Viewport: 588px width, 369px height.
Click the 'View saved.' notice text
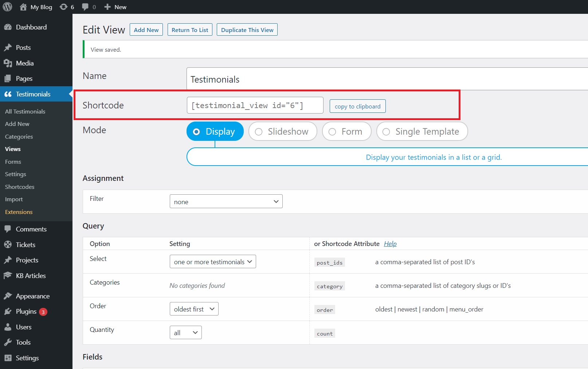[x=106, y=49]
